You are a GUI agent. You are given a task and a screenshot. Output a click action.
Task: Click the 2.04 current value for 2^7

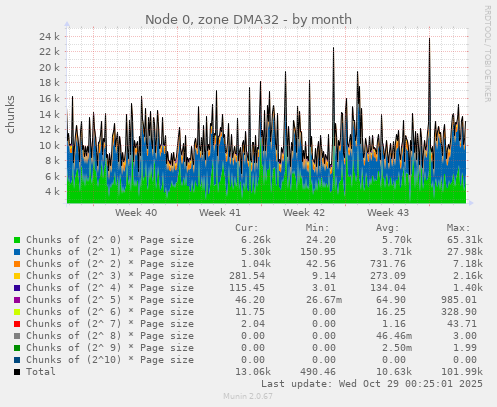click(253, 324)
